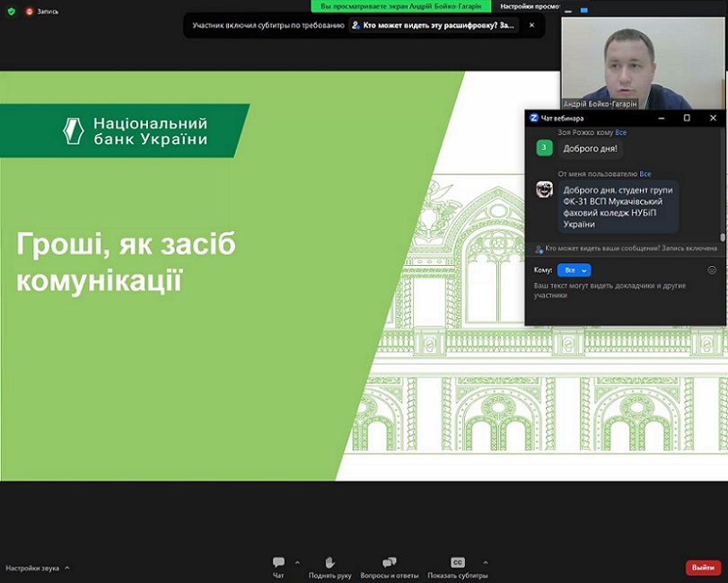Open the Chat panel from the toolbar

coord(278,567)
